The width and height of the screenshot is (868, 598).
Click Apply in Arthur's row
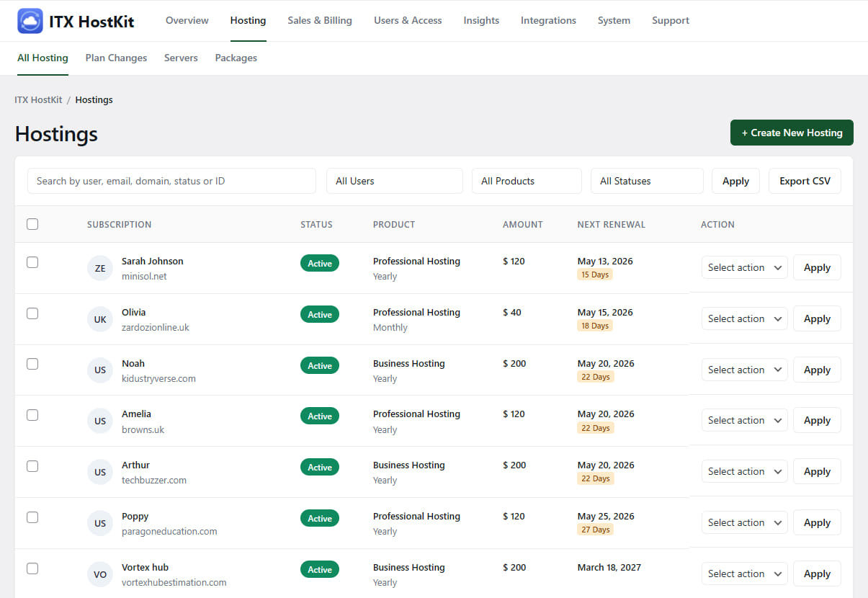817,471
